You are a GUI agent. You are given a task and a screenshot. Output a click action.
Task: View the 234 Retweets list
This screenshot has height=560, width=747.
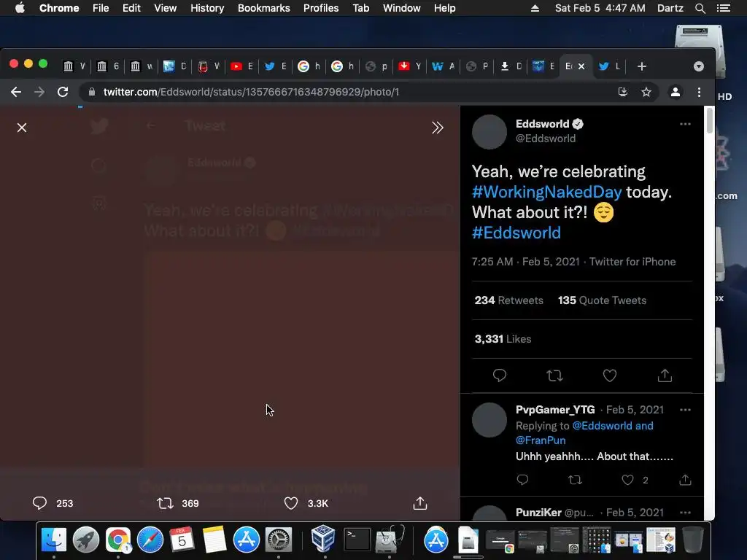click(x=508, y=300)
